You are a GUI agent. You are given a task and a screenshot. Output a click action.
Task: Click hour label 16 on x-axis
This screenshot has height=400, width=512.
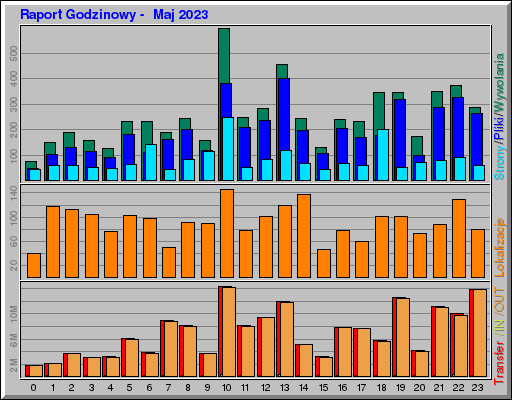coord(342,388)
